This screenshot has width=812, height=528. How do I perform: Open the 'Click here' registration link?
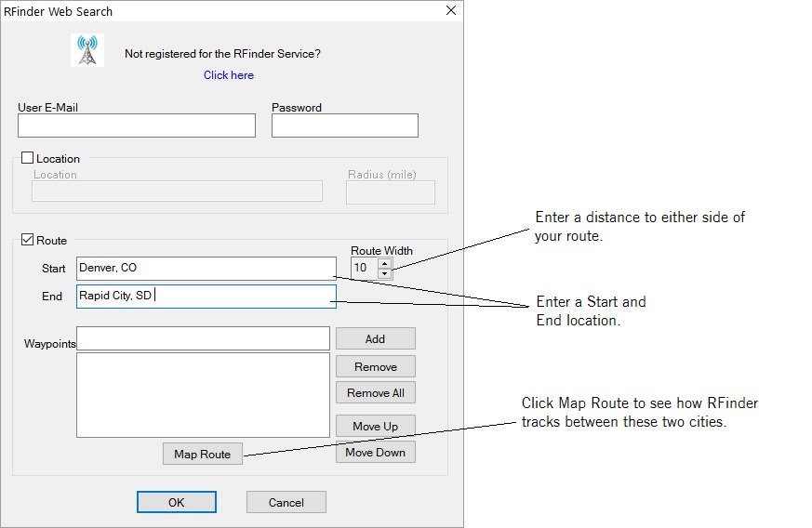point(229,75)
